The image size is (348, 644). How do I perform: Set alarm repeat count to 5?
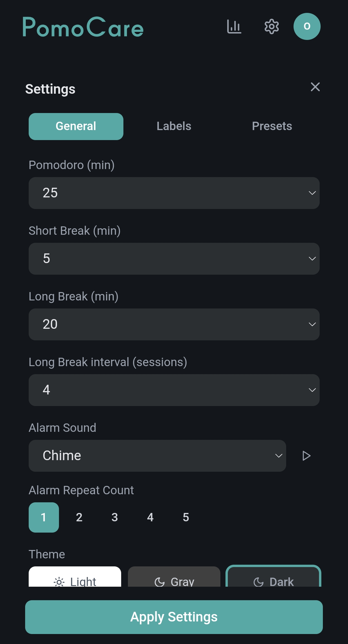(x=186, y=517)
